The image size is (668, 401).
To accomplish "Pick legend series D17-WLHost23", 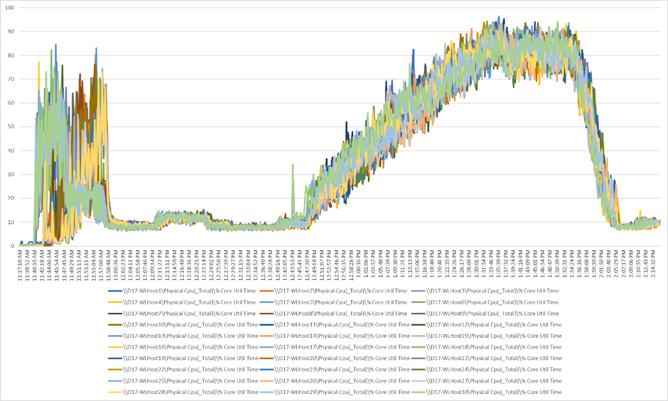I will tap(334, 369).
